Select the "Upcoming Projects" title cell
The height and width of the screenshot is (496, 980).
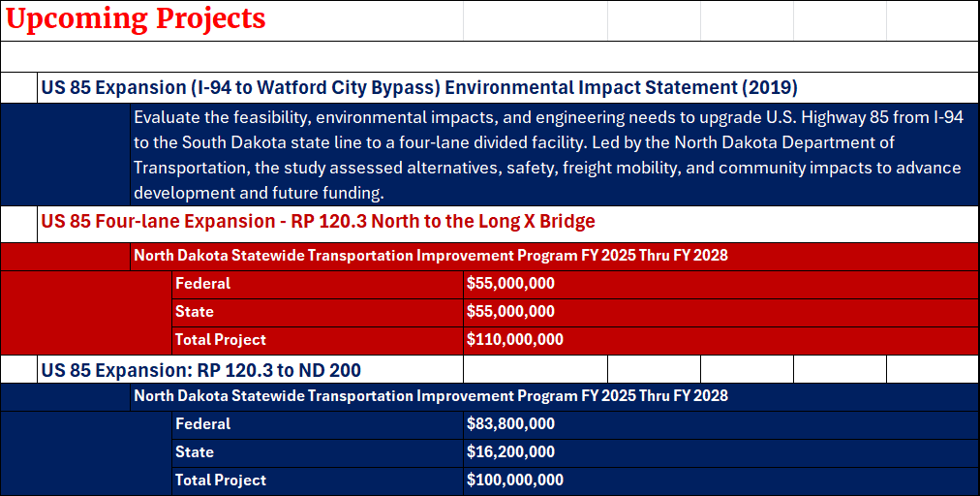pos(141,19)
